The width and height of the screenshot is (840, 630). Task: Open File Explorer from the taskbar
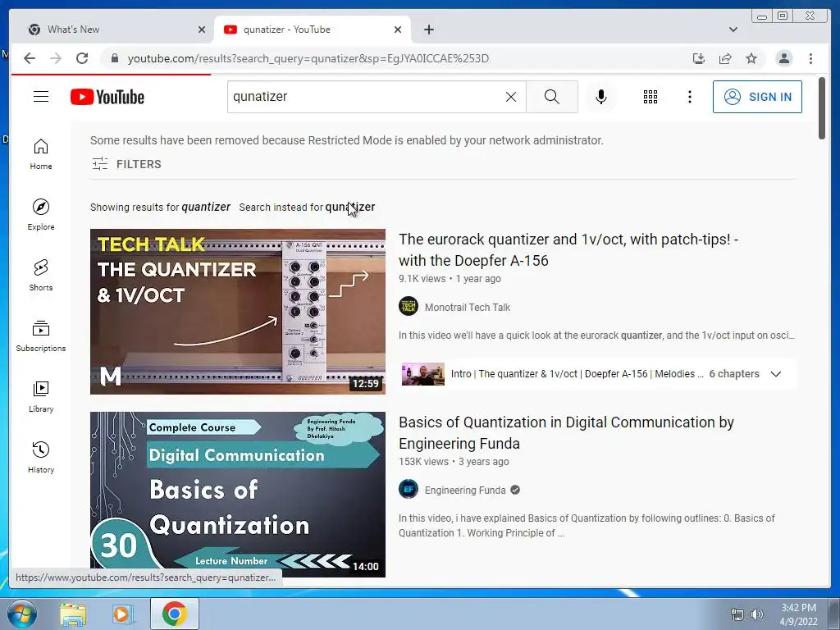(73, 614)
